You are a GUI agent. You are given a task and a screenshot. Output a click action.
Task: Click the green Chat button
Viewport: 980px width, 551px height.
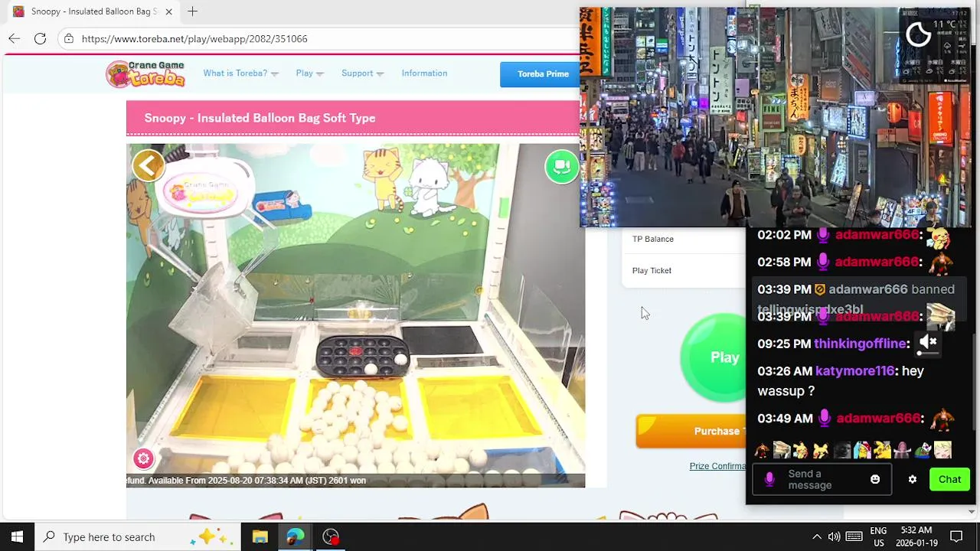[x=949, y=480]
